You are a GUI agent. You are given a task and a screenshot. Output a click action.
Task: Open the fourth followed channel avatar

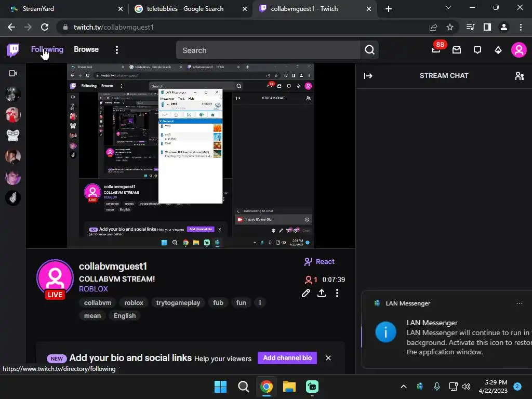pos(13,156)
